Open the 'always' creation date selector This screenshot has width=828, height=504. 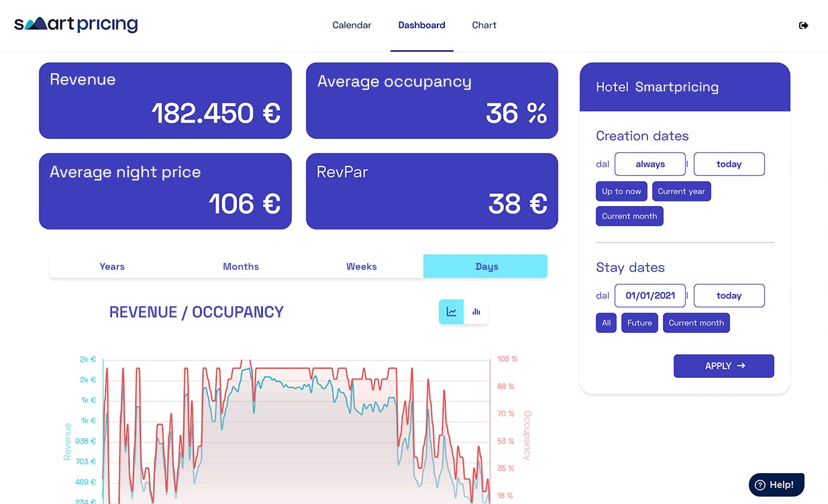click(650, 164)
